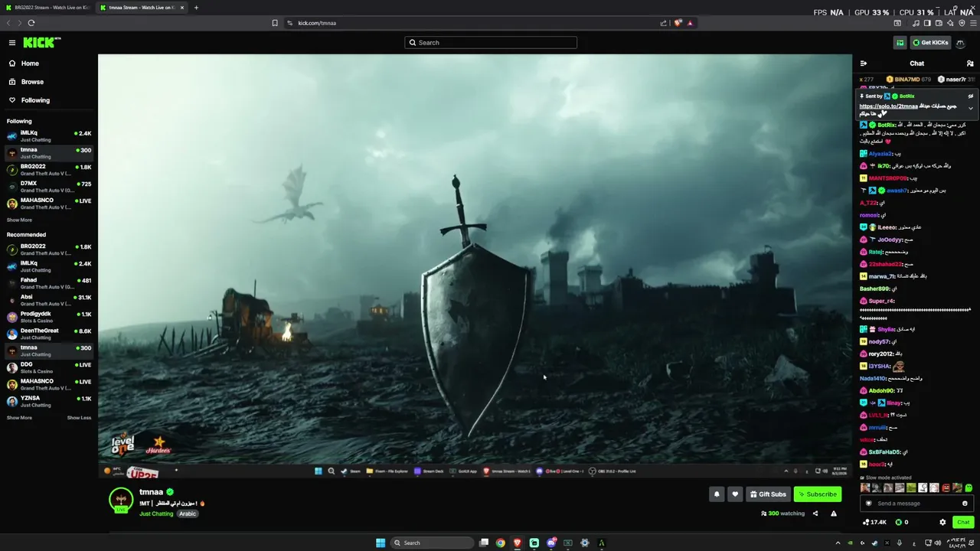Close the tmnaa Stream tab
The width and height of the screenshot is (980, 551).
point(182,8)
